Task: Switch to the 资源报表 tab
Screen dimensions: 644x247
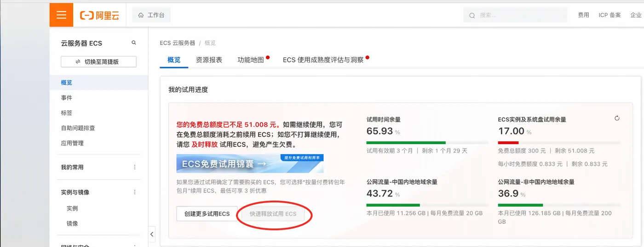Action: click(x=209, y=60)
